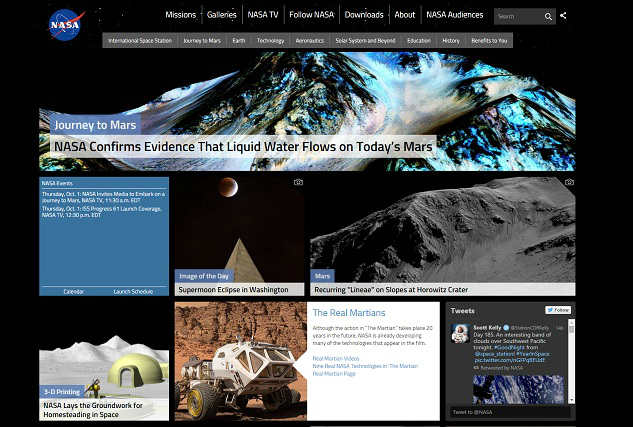Click the search magnifier icon
Image resolution: width=633 pixels, height=427 pixels.
point(548,17)
